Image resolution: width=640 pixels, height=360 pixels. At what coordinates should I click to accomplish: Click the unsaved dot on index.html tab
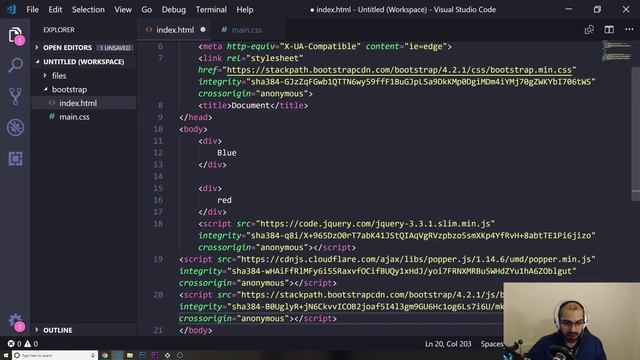[x=203, y=29]
